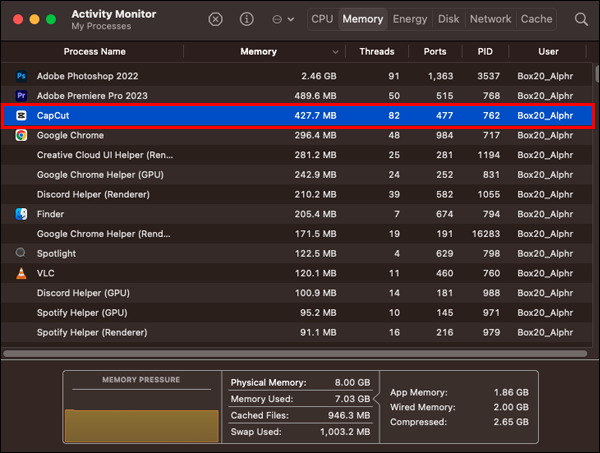Image resolution: width=600 pixels, height=453 pixels.
Task: Sort by Process Name column header
Action: 95,52
